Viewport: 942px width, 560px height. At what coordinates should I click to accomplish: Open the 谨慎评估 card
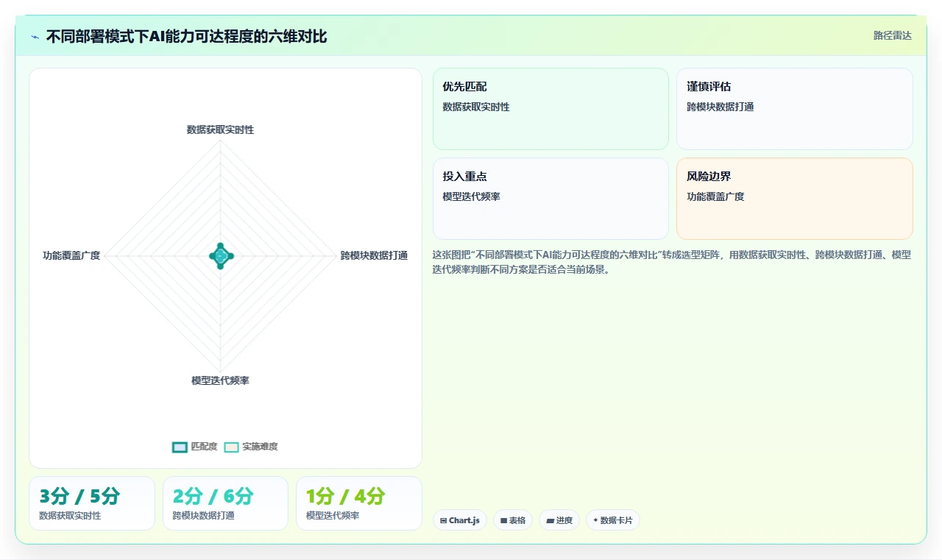tap(795, 109)
